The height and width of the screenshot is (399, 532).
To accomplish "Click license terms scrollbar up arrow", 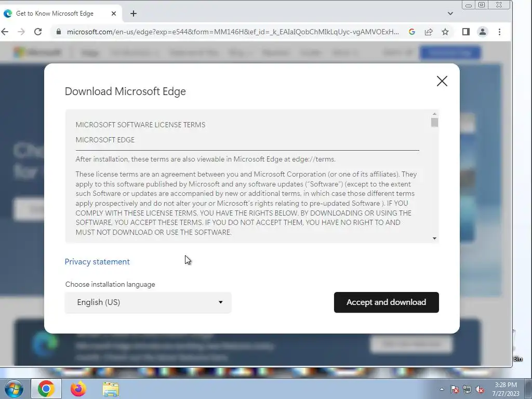I will pyautogui.click(x=434, y=114).
